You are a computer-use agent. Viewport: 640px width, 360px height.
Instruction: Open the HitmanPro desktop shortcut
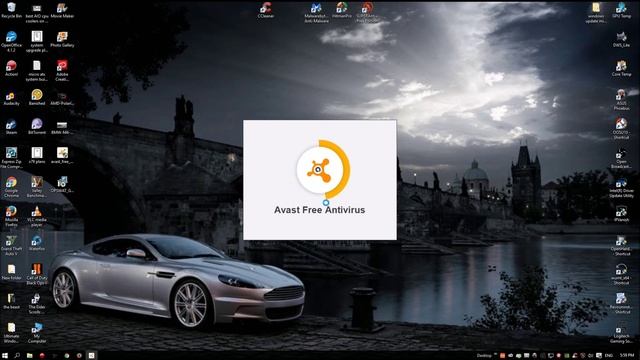point(342,10)
